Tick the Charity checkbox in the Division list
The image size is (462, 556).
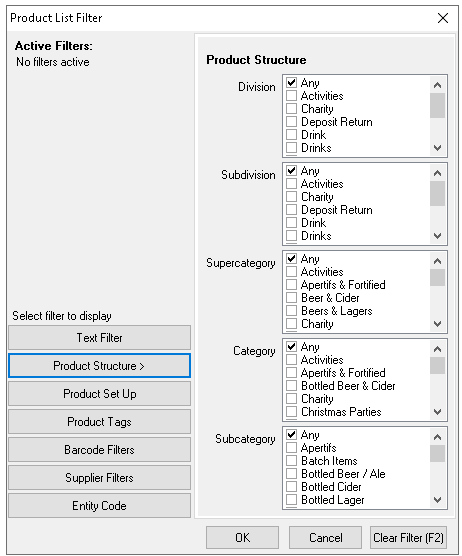coord(291,109)
